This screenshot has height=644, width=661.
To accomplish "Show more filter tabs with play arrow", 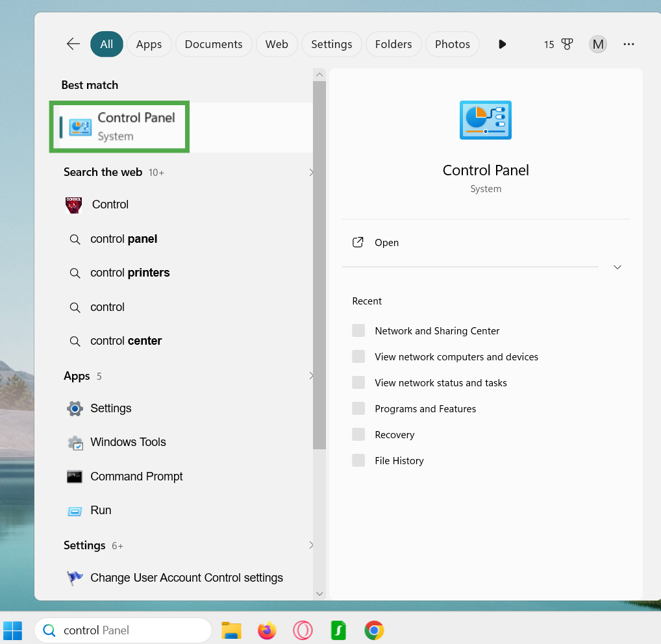I will (x=502, y=44).
